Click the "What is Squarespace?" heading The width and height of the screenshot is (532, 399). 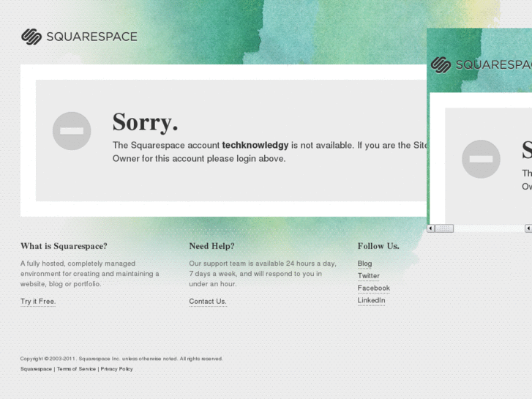(x=64, y=246)
